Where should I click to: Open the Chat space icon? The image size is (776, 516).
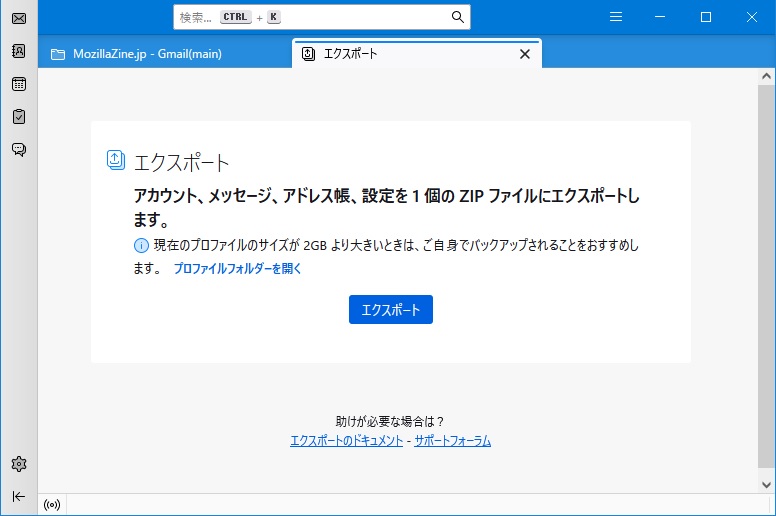coord(18,150)
